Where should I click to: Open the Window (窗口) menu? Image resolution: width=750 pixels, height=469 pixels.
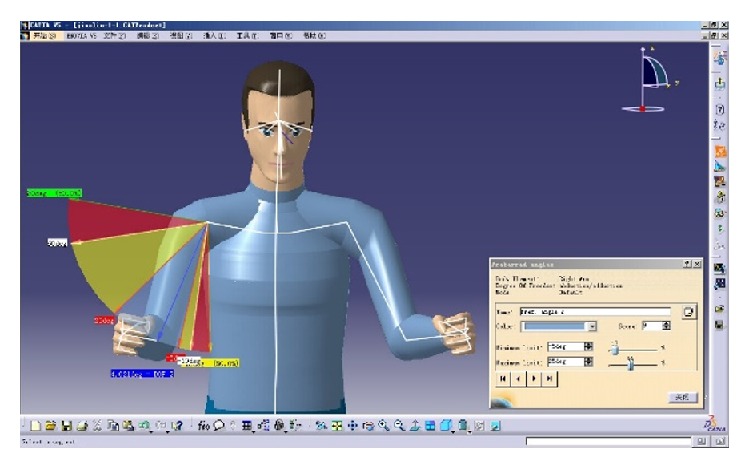(x=281, y=36)
